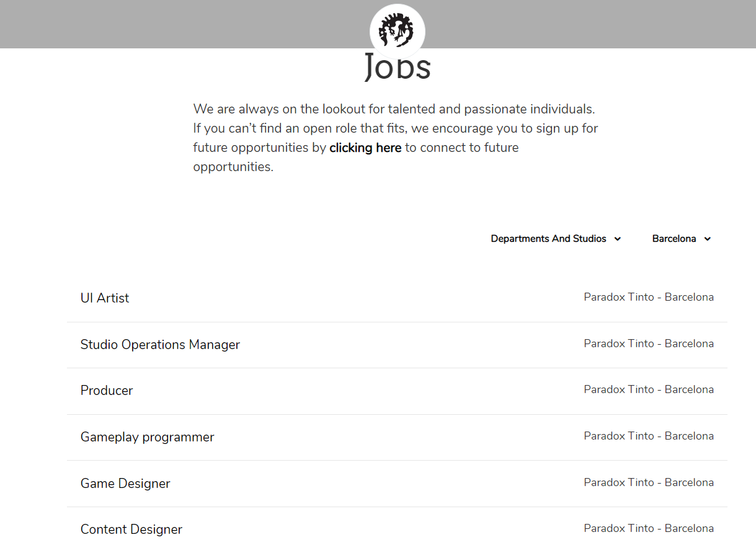Click Paradox Tinto location on Game Designer row
Viewport: 756px width, 545px height.
[x=648, y=482]
